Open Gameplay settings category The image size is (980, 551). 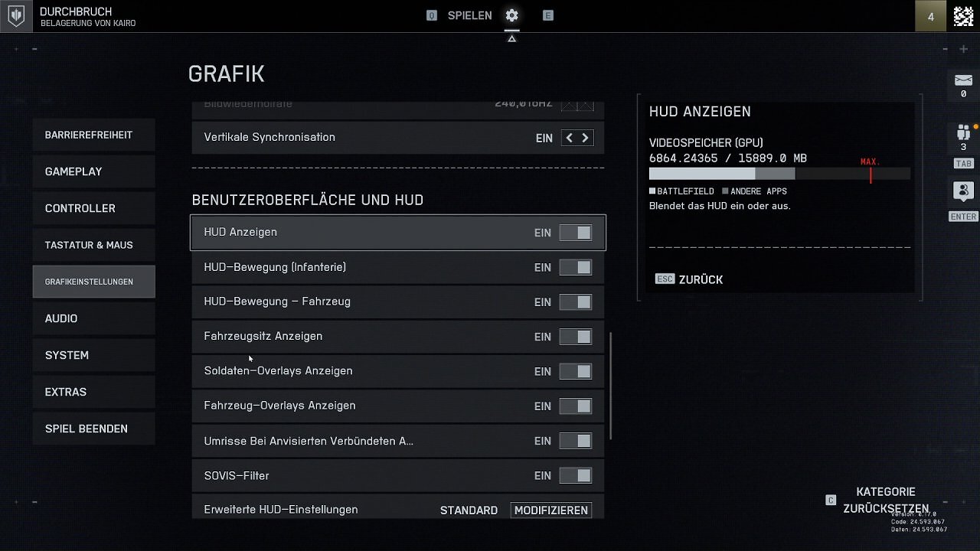94,171
